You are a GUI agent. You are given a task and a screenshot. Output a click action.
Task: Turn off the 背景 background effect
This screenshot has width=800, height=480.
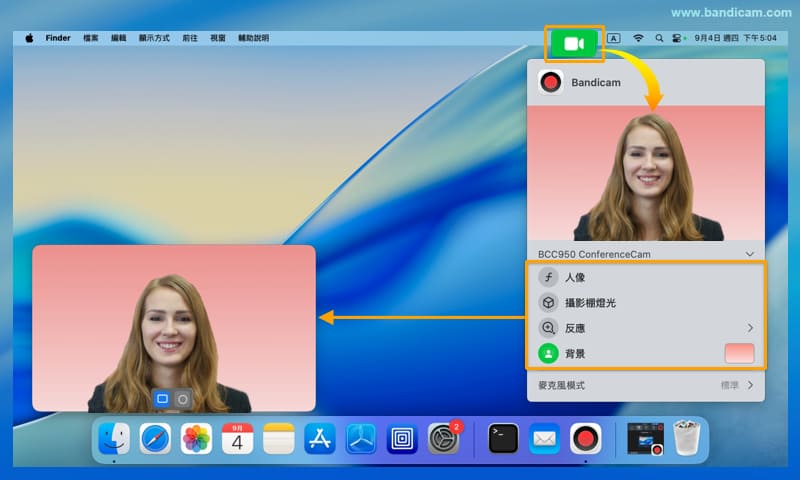pyautogui.click(x=548, y=353)
